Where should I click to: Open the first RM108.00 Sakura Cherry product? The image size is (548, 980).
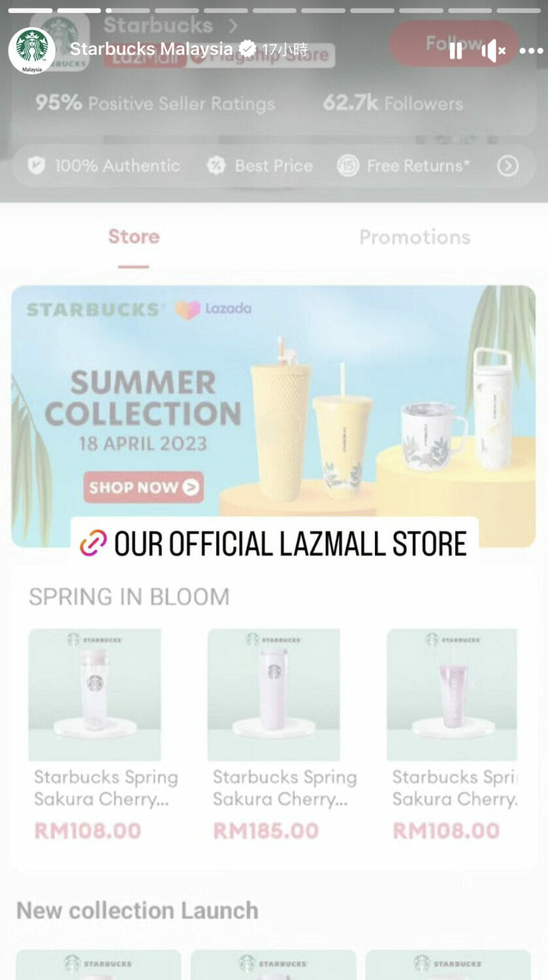coord(95,694)
